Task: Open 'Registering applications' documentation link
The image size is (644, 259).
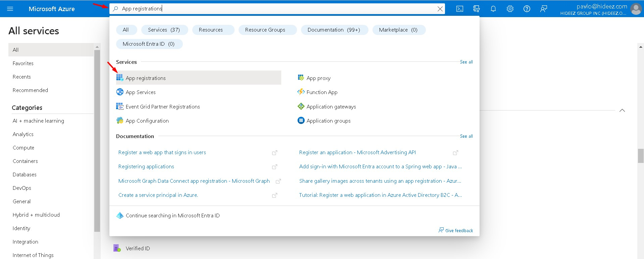Action: (x=146, y=167)
